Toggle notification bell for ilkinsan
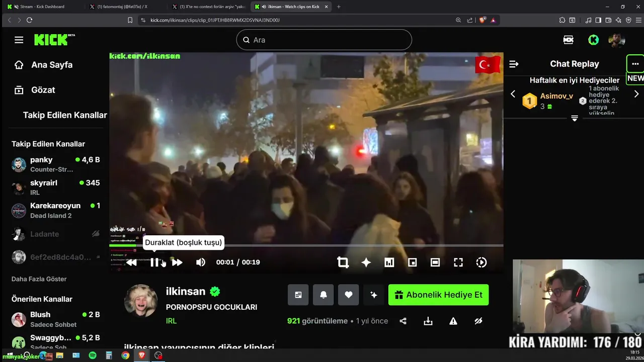644x362 pixels. coord(324,295)
